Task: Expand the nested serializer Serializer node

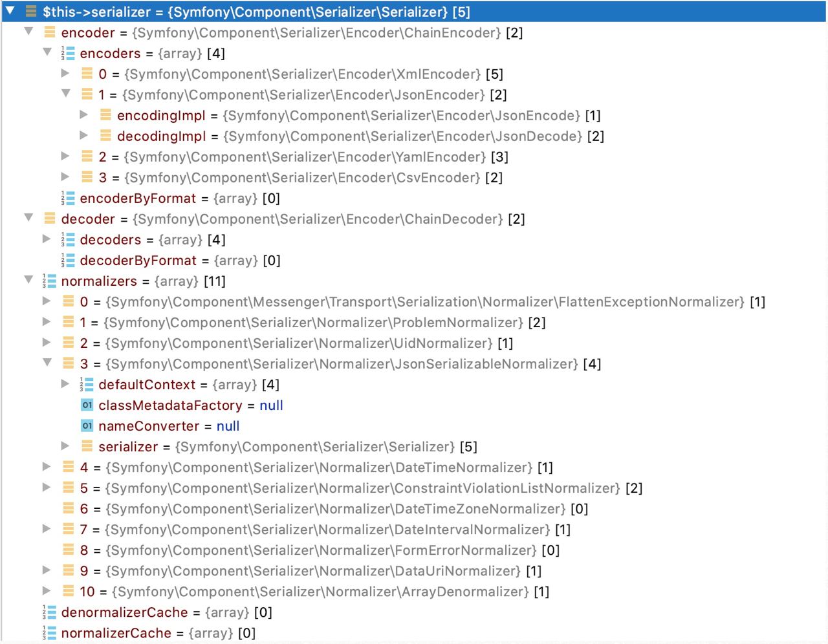Action: point(65,445)
